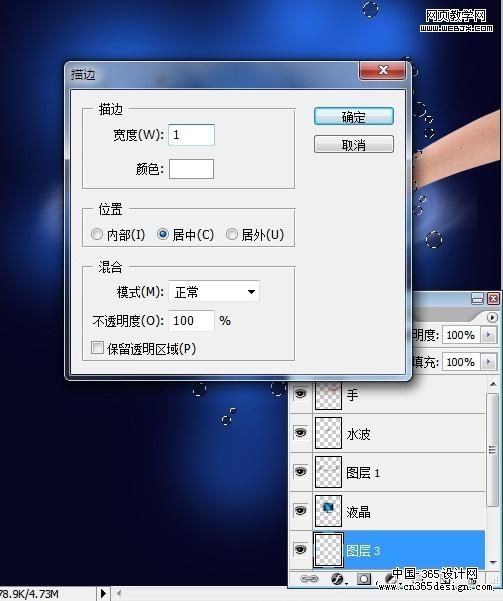The height and width of the screenshot is (601, 503).
Task: Open the 模式(M) blend mode dropdown
Action: pos(214,292)
